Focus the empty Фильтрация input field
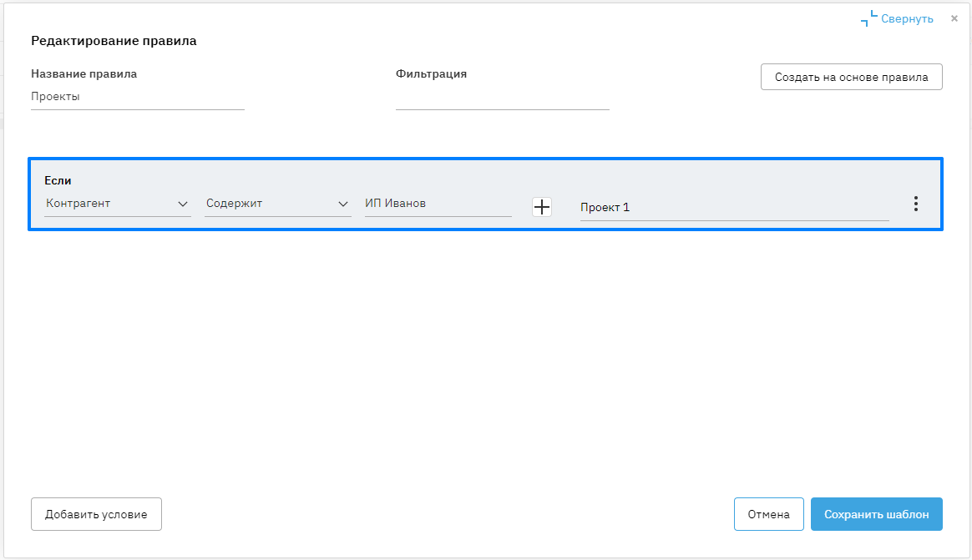Screen dimensions: 972x560 502,98
